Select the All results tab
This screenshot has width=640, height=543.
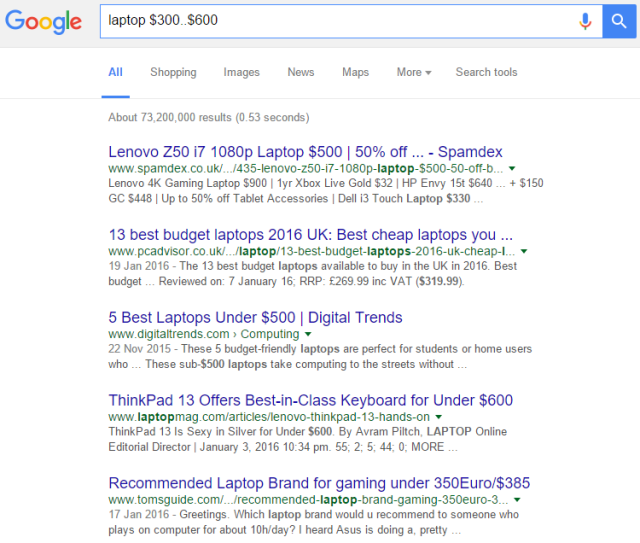[116, 72]
